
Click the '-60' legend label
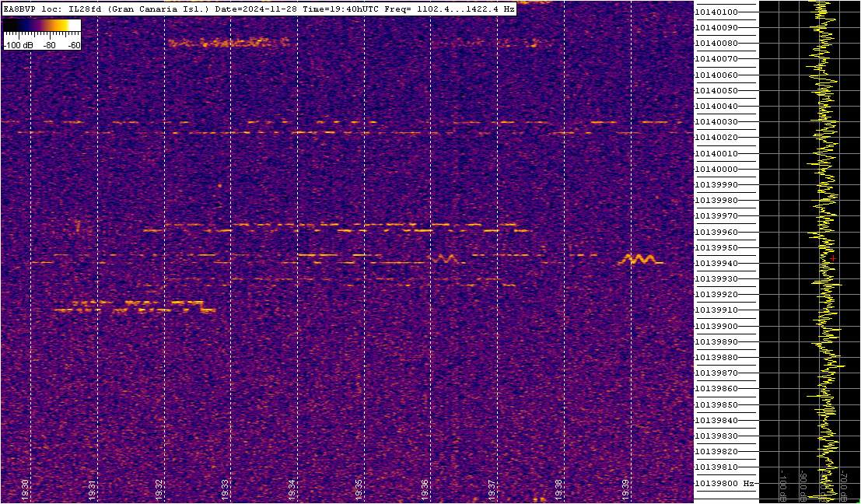click(x=73, y=46)
